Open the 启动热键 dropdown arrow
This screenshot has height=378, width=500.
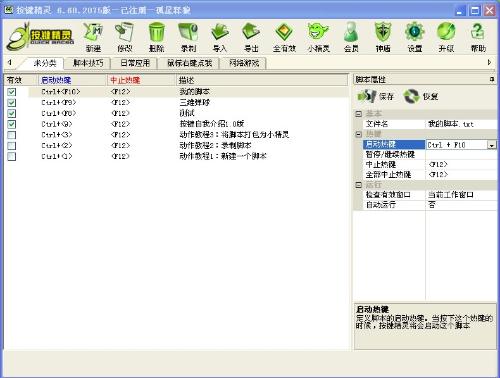click(492, 145)
